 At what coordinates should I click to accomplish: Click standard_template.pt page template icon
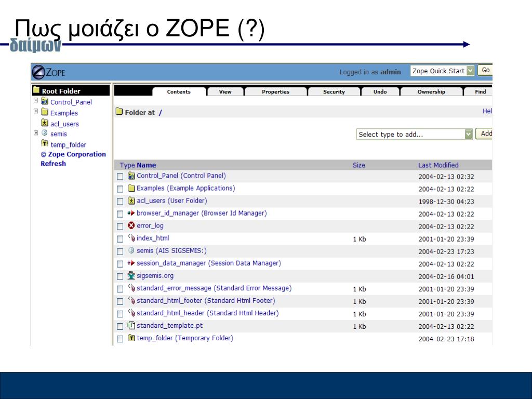pyautogui.click(x=131, y=325)
